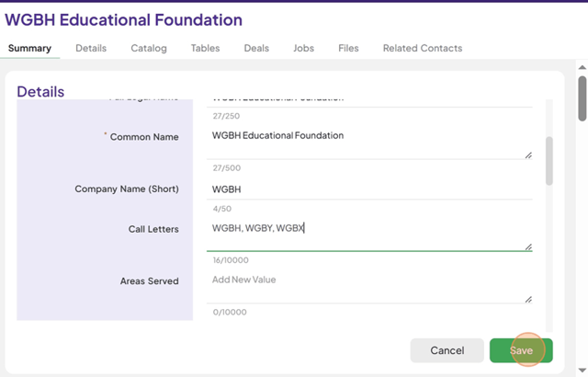Edit the Company Name (Short) field
The width and height of the screenshot is (588, 377).
pos(369,189)
